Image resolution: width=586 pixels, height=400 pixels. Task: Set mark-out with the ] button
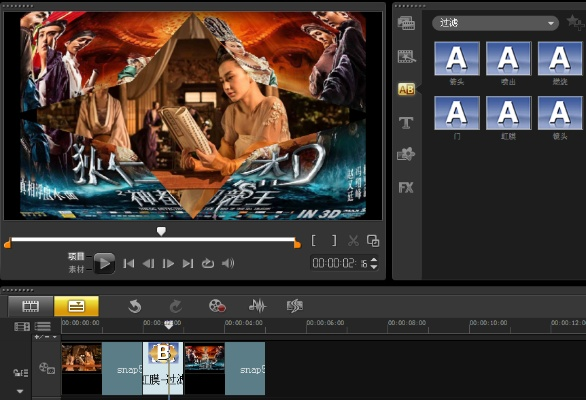coord(334,241)
